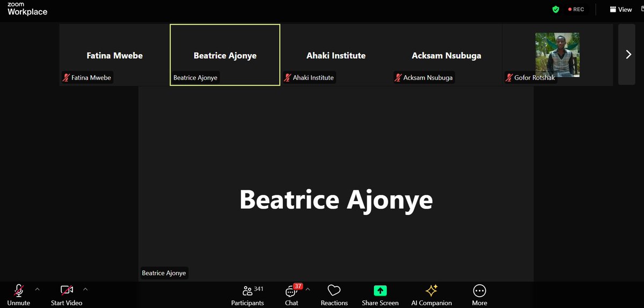Click the green Share Screen button
Screen dimensions: 644x308
[x=380, y=295]
